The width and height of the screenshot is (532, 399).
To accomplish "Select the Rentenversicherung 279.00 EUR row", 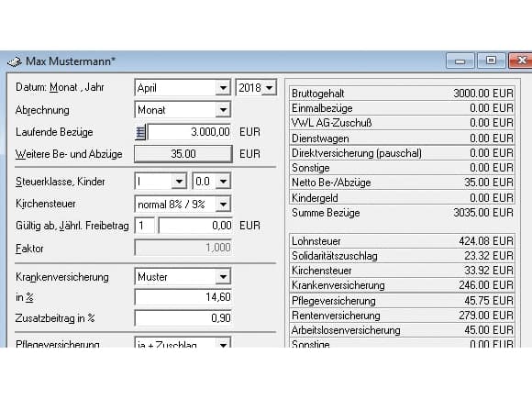I will pyautogui.click(x=402, y=316).
